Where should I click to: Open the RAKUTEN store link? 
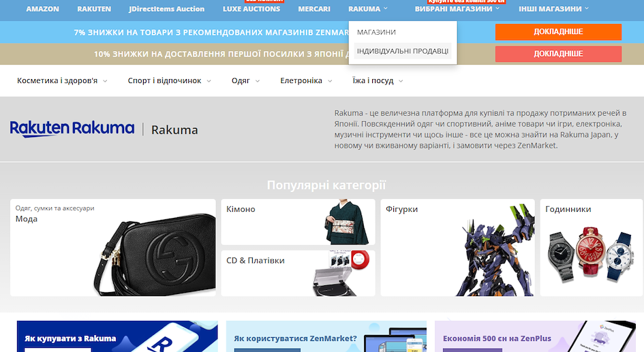point(94,9)
